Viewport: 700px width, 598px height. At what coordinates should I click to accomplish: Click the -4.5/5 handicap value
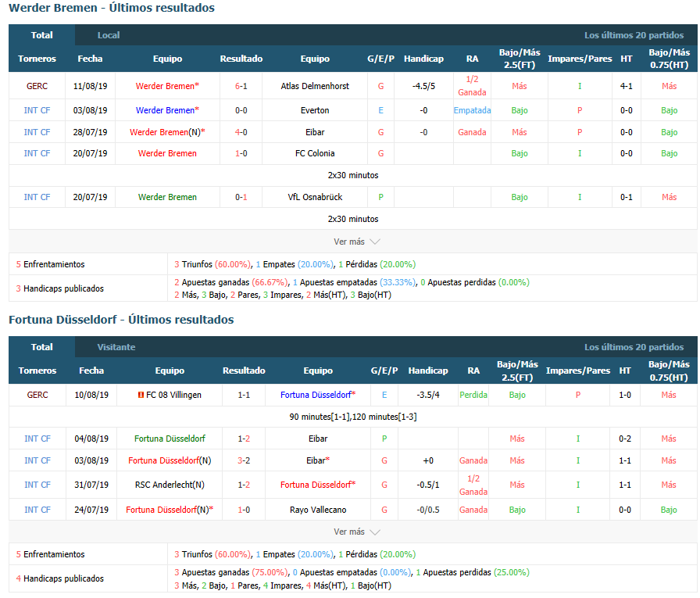pyautogui.click(x=423, y=86)
